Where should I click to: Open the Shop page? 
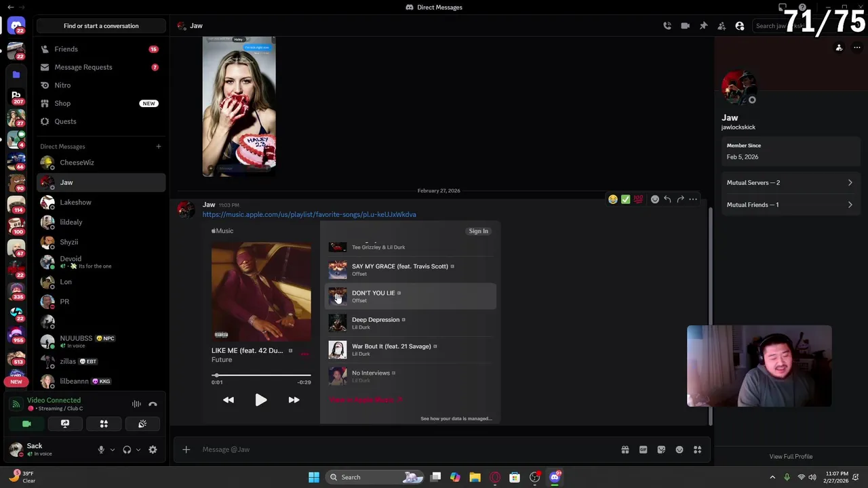click(x=101, y=103)
